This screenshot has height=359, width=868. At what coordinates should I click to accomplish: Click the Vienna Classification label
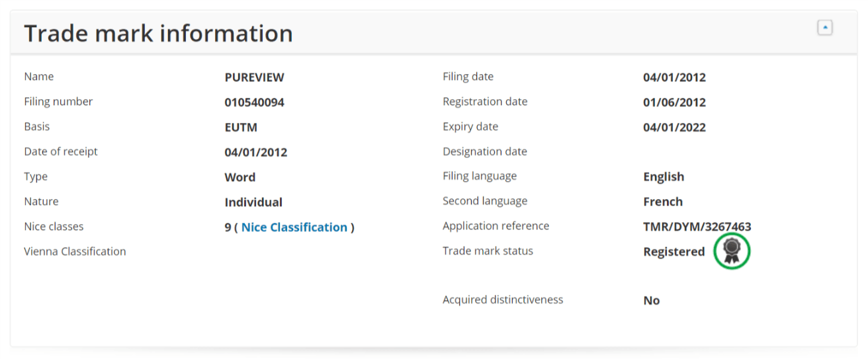75,251
